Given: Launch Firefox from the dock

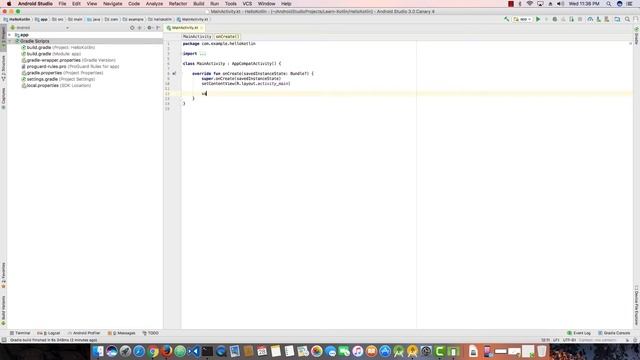Looking at the screenshot, I should tap(167, 351).
